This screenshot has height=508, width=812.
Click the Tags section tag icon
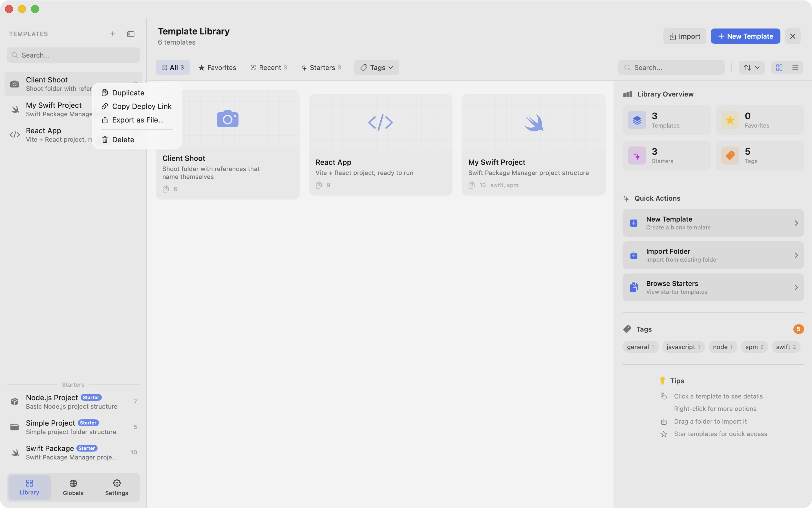(x=627, y=329)
